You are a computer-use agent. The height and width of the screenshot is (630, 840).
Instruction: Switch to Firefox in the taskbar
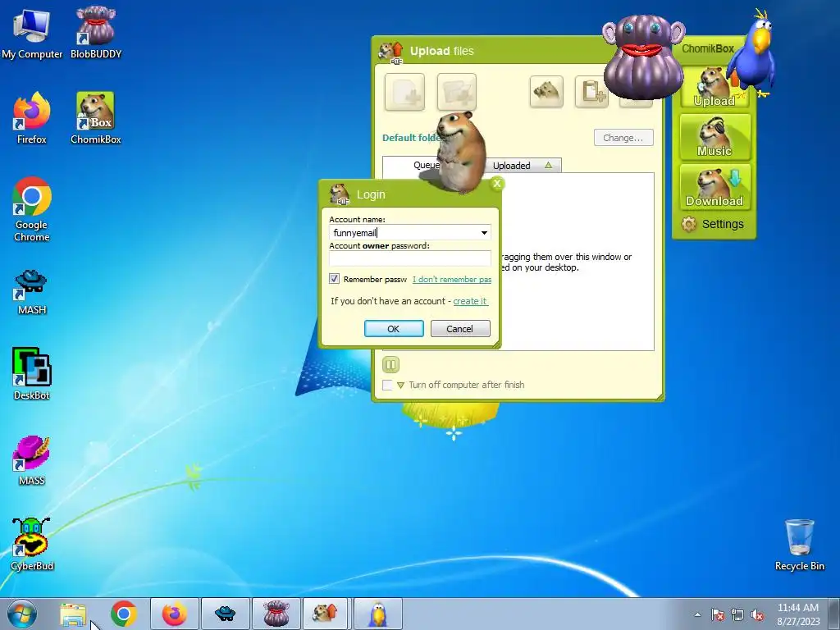(x=175, y=614)
